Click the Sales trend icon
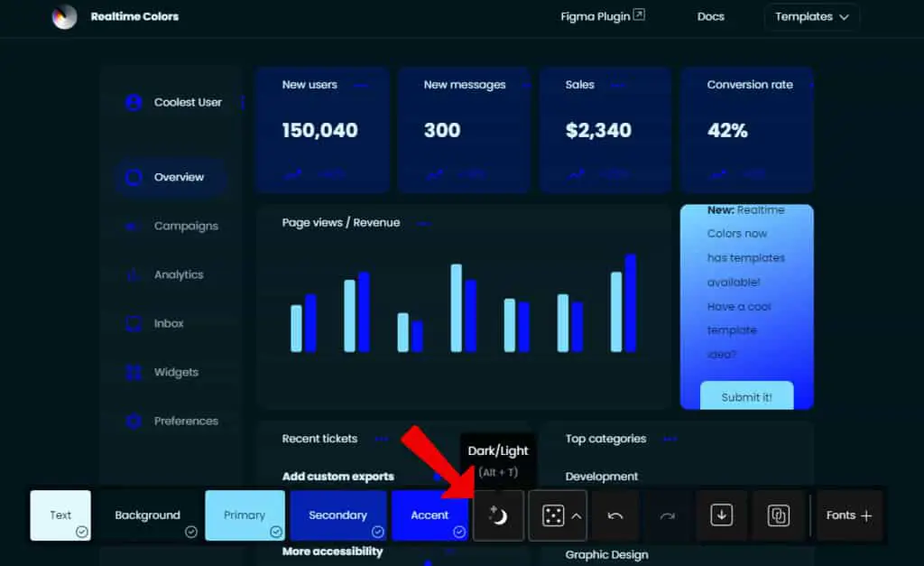Screen dimensions: 924x566 577,174
